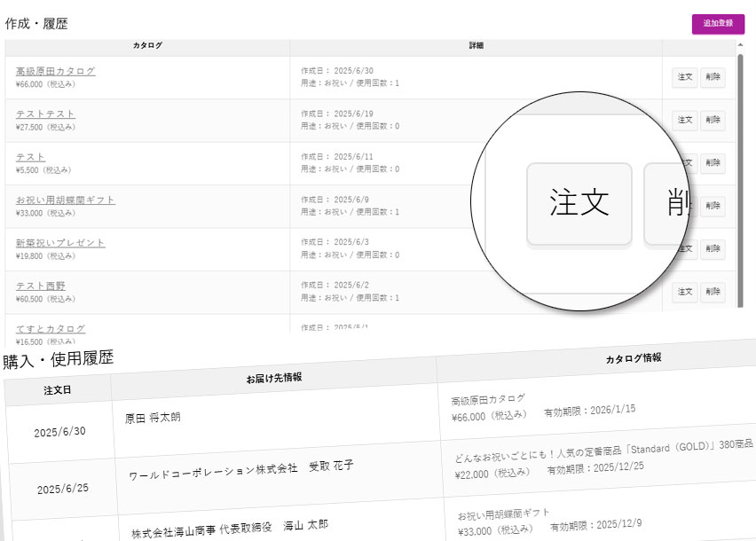Open the 高級原田カタログ catalog link
Viewport: 756px width, 541px height.
[x=55, y=71]
